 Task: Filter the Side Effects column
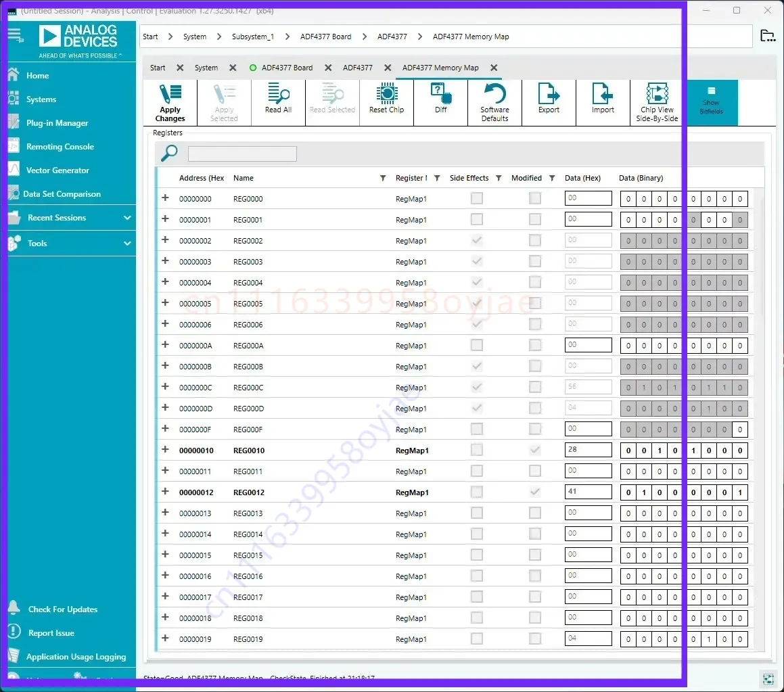(499, 178)
